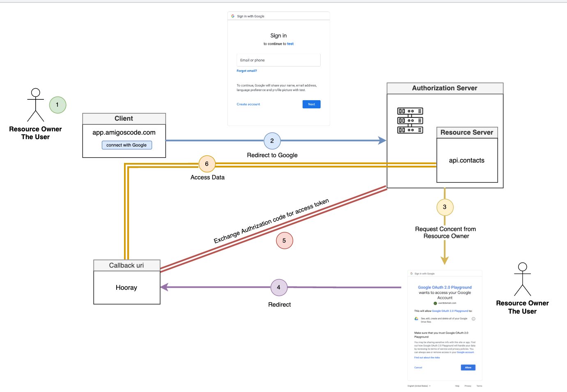Select the user@domain.com email text

[447, 303]
